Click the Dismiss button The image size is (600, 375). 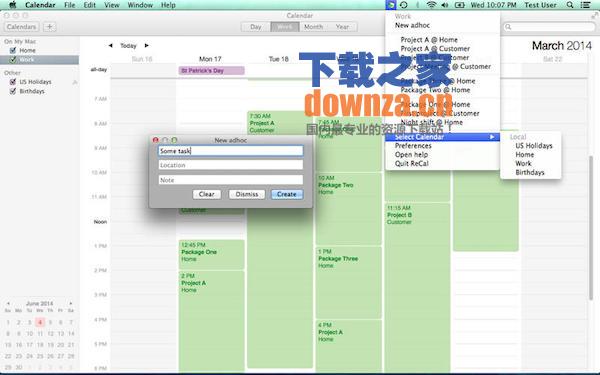(247, 194)
